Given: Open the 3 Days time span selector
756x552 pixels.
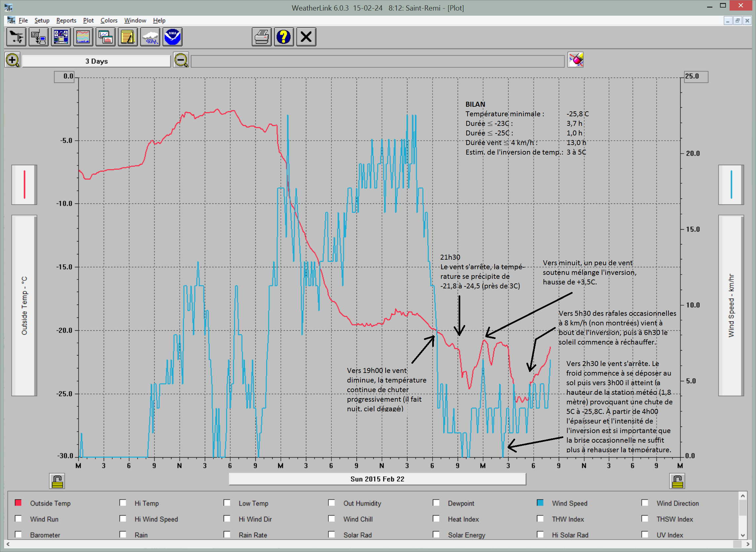Looking at the screenshot, I should [96, 61].
